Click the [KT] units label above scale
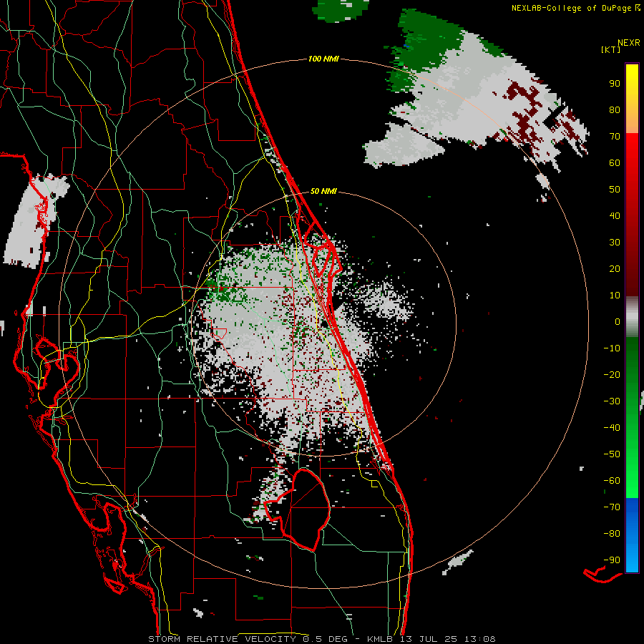The image size is (644, 644). coord(610,49)
